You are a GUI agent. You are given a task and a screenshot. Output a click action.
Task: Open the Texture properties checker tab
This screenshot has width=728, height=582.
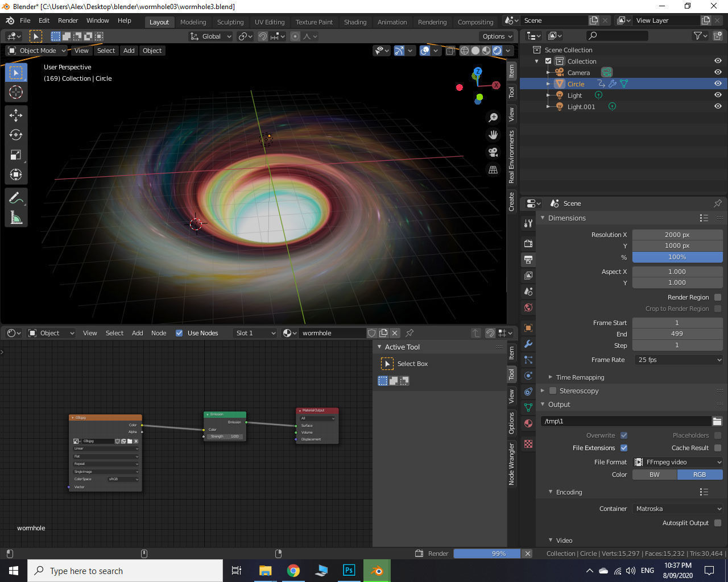528,444
